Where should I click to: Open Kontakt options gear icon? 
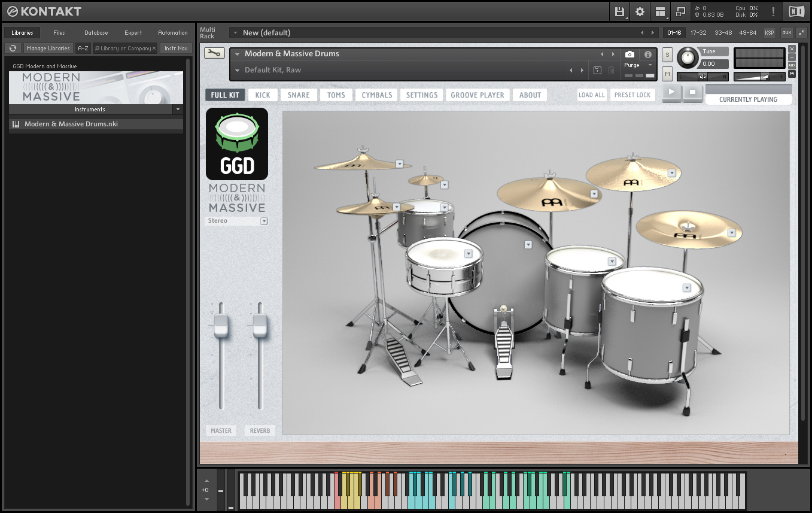[x=640, y=11]
